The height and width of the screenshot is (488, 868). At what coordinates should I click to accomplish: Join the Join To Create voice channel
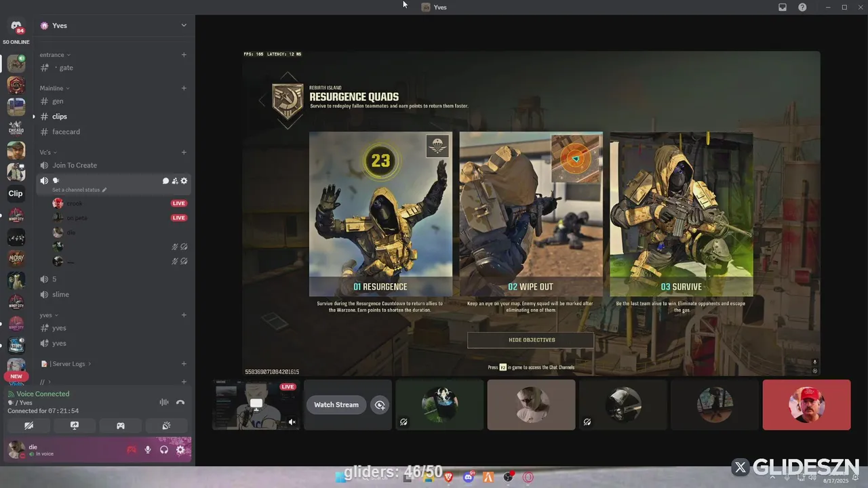[113, 165]
